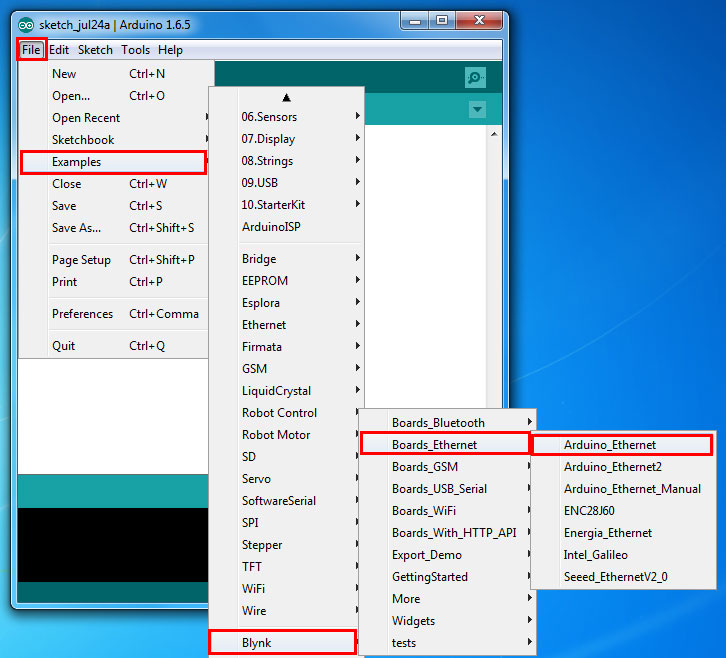Open the File menu
The height and width of the screenshot is (658, 726).
31,50
